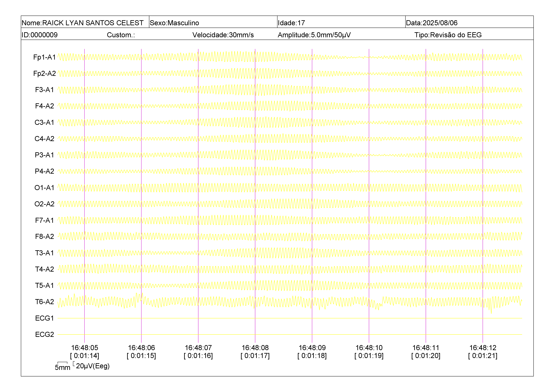Select the F8-A2 channel label
554x392 pixels.
pos(44,237)
